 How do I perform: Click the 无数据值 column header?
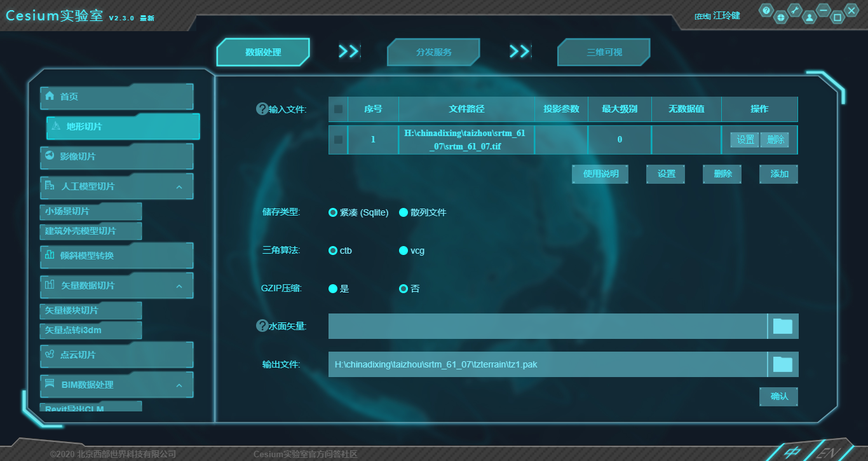coord(686,109)
